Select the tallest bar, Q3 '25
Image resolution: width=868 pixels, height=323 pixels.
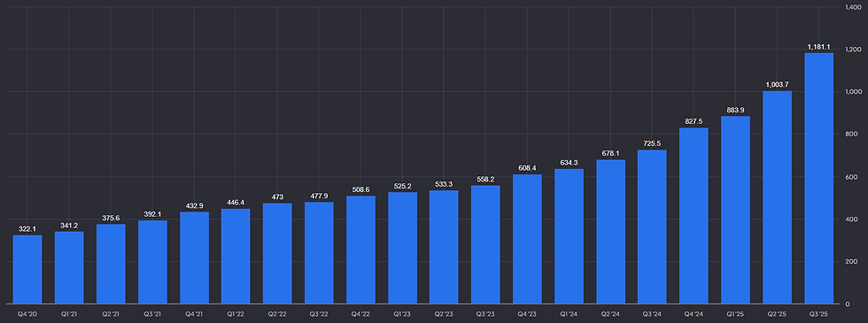pos(818,178)
